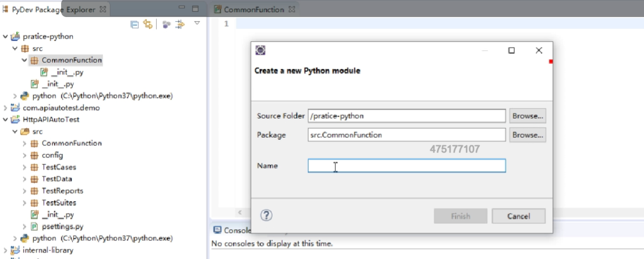
Task: Expand the TestCases package node
Action: [x=25, y=168]
